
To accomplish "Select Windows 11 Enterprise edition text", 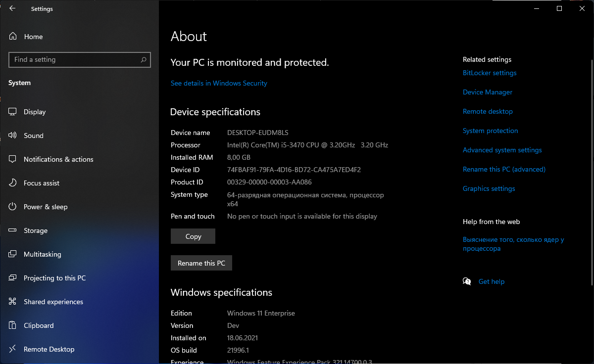I will [x=261, y=313].
